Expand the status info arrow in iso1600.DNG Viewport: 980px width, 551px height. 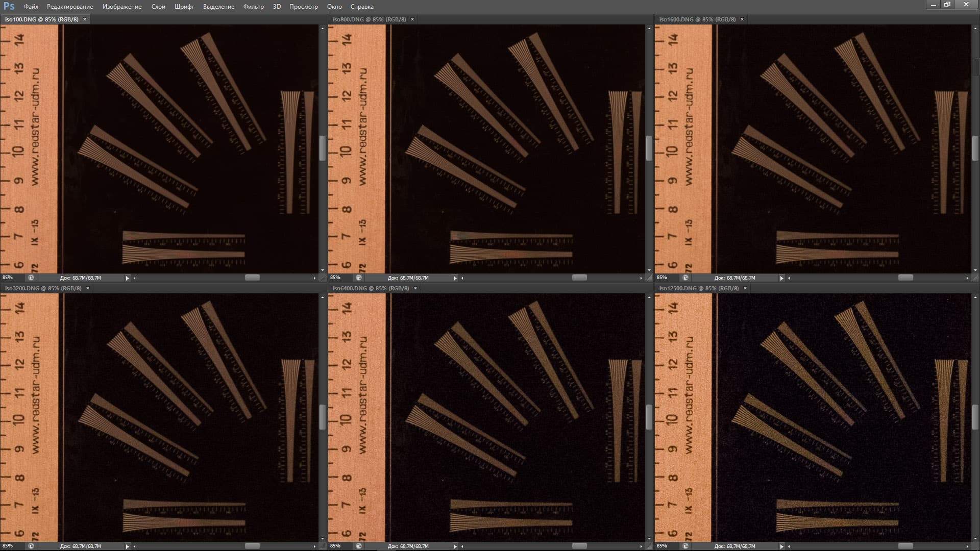coord(781,278)
